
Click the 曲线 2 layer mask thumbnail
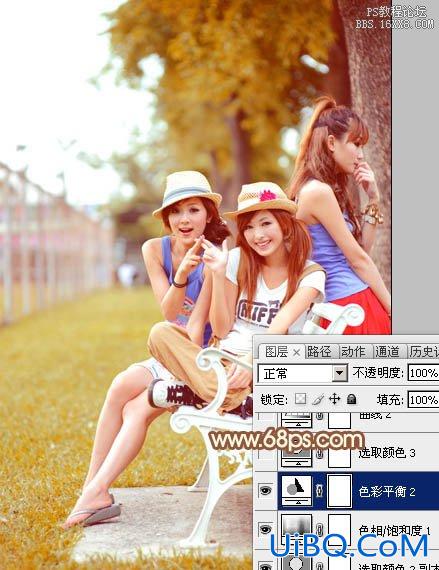(x=340, y=420)
